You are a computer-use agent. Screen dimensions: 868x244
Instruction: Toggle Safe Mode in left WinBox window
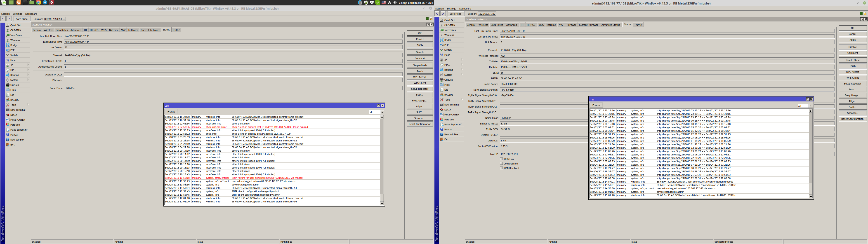tap(22, 19)
